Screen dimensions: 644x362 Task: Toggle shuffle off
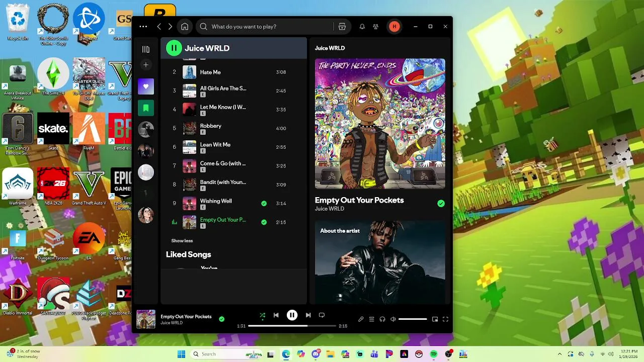[262, 316]
